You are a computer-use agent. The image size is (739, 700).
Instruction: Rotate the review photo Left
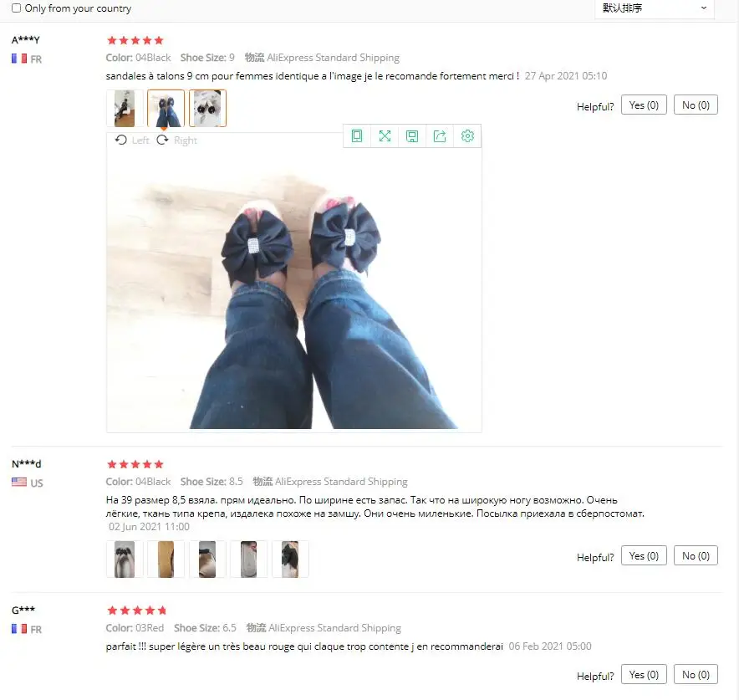tap(132, 140)
